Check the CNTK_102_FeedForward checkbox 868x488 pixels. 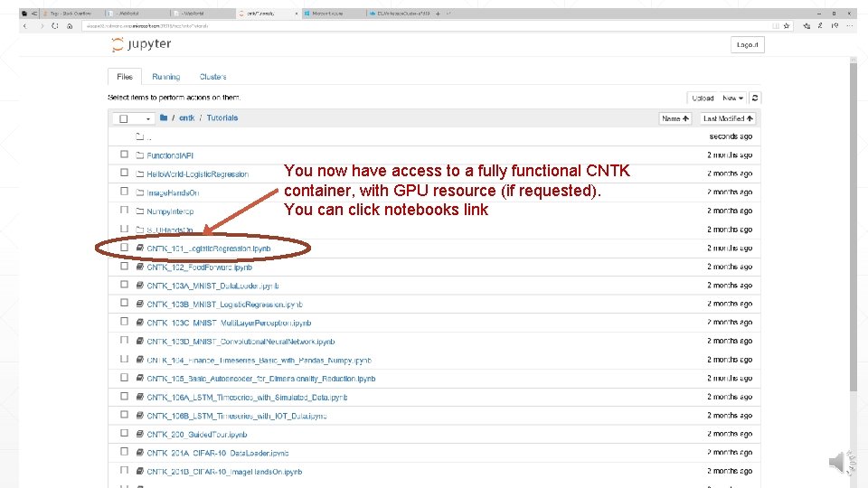coord(125,266)
